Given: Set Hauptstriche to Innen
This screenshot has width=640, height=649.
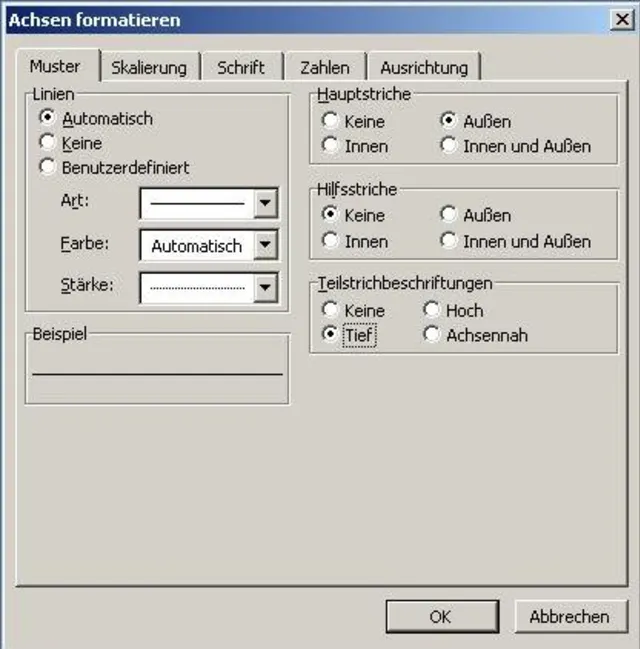Looking at the screenshot, I should [330, 146].
